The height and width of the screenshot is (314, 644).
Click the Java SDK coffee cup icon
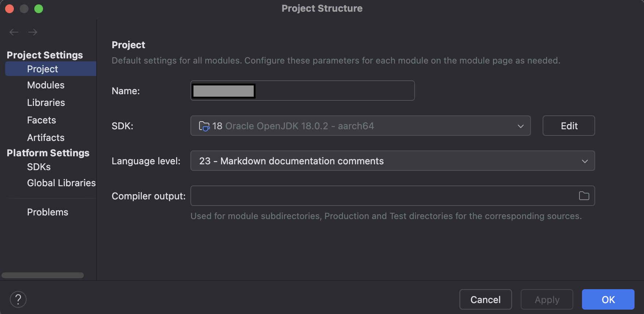[205, 126]
